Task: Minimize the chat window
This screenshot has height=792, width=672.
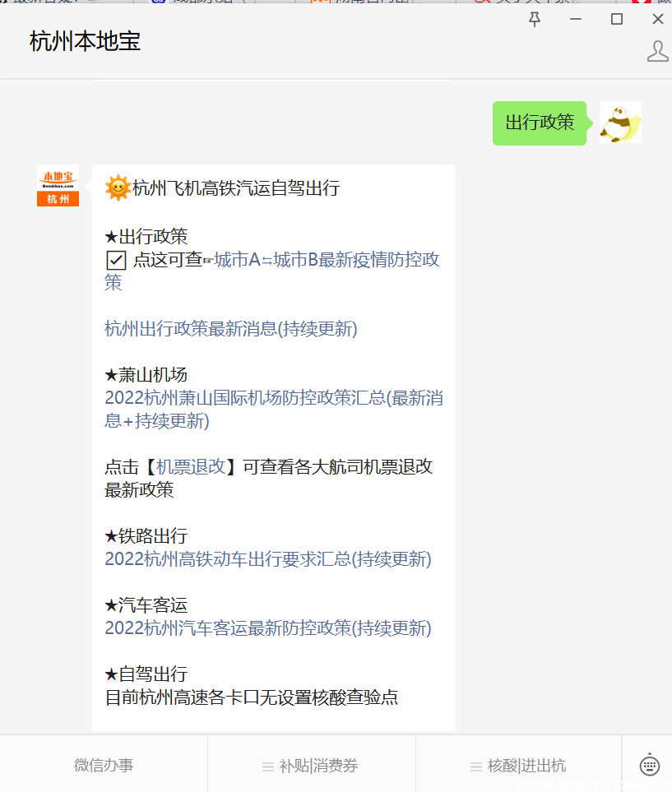Action: (576, 19)
